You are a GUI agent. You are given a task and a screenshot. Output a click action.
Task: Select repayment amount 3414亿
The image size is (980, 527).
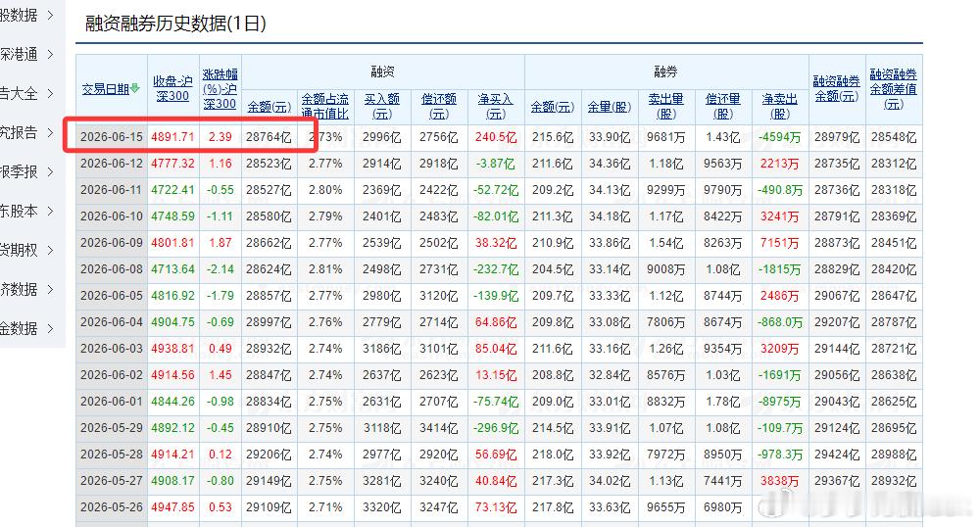[x=439, y=428]
